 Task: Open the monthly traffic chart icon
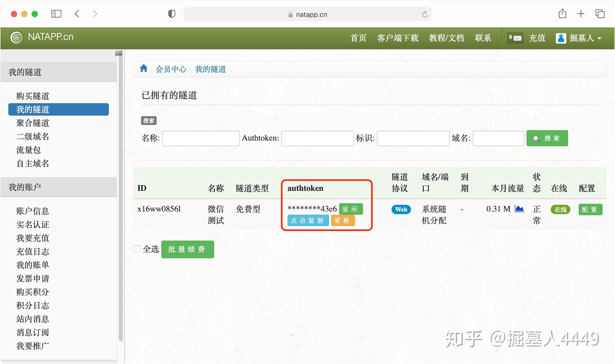[519, 209]
